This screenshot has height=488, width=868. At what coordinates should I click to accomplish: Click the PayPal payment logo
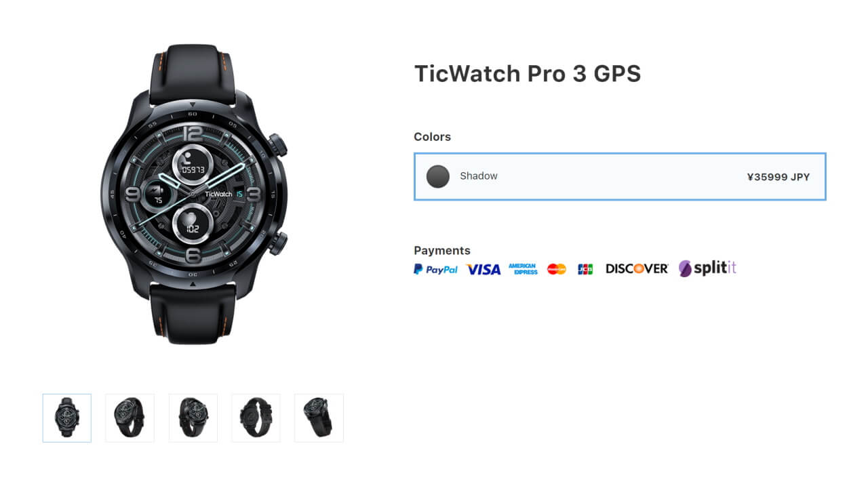[435, 269]
